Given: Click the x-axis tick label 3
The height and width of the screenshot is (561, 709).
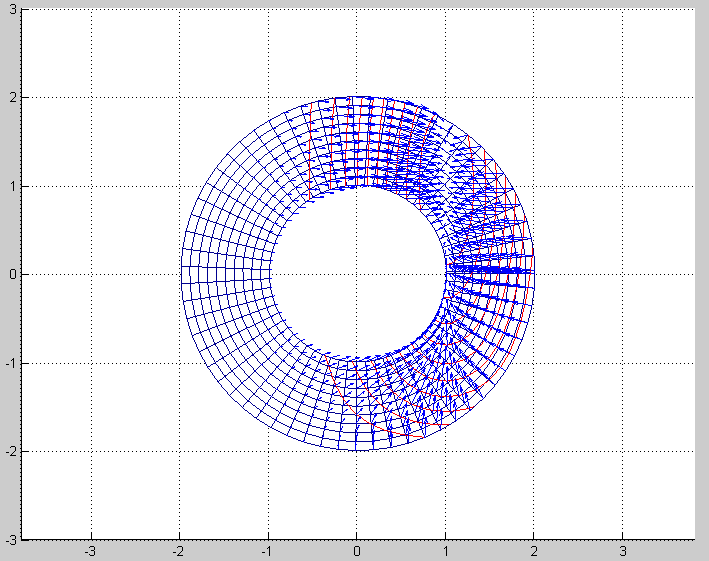Looking at the screenshot, I should (622, 551).
